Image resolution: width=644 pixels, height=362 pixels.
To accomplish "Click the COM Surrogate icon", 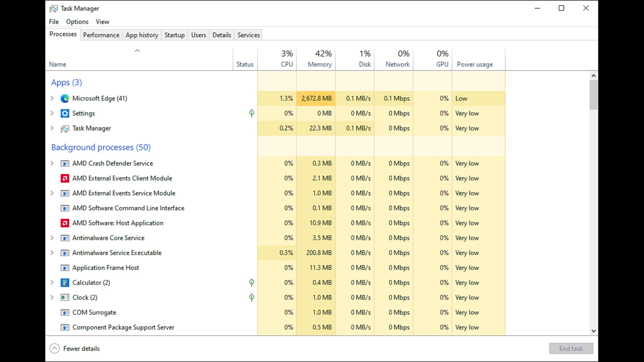I will 65,312.
